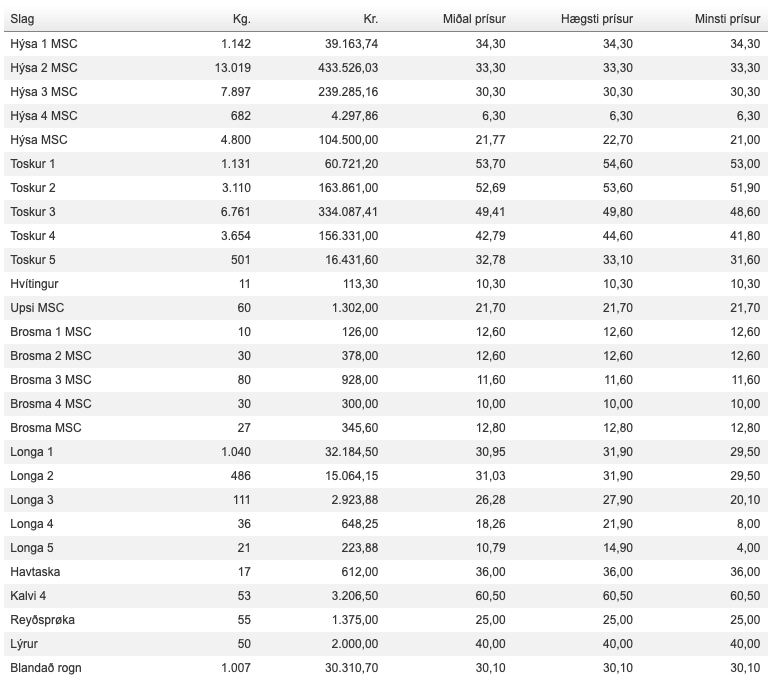Select the Toskur 5 row label
The height and width of the screenshot is (688, 777).
(33, 260)
